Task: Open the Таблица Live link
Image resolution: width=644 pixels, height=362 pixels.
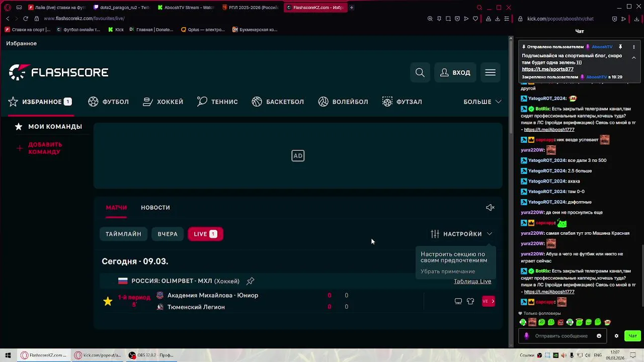Action: (472, 281)
